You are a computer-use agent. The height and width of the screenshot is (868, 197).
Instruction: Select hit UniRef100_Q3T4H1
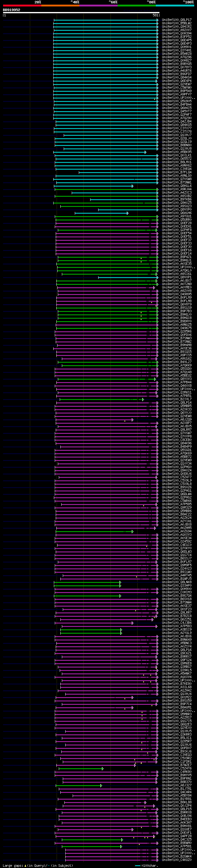[x=176, y=50]
